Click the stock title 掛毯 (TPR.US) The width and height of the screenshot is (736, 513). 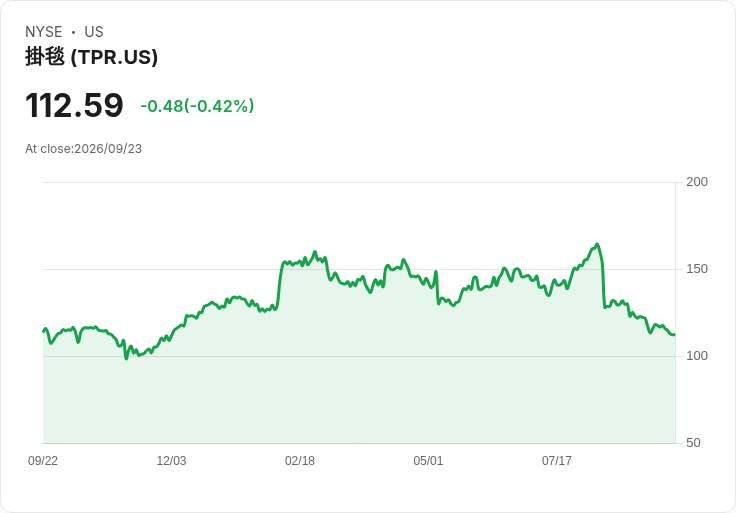click(x=92, y=57)
